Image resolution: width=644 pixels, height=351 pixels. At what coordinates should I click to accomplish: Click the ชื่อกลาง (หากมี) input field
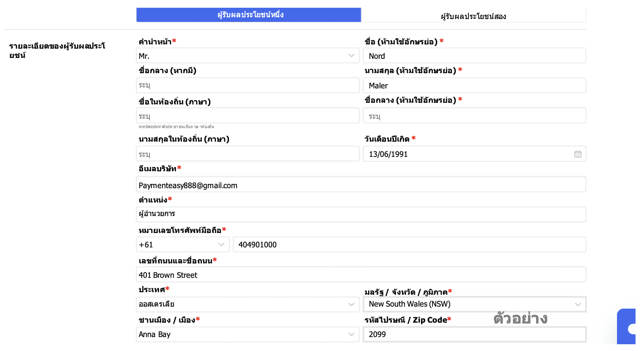click(x=248, y=85)
